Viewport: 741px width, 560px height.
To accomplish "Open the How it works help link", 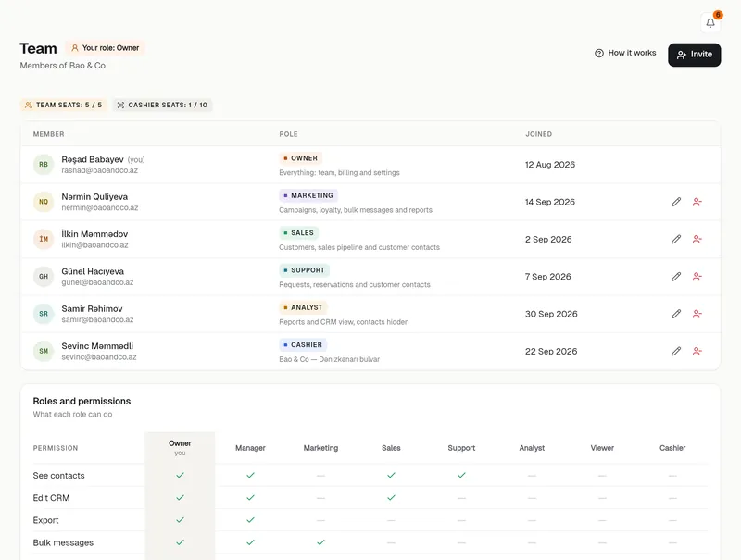I will point(625,53).
